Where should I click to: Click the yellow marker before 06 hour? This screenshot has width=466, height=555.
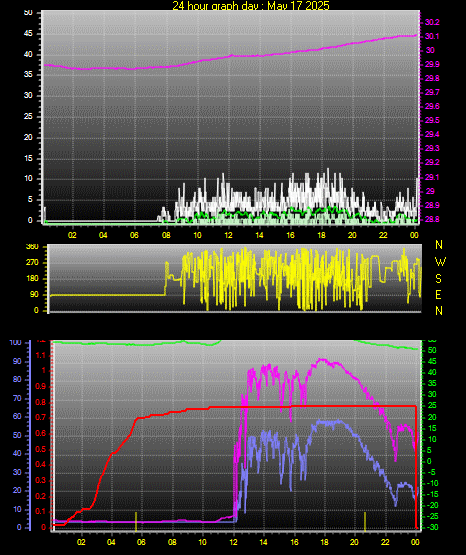[x=136, y=521]
